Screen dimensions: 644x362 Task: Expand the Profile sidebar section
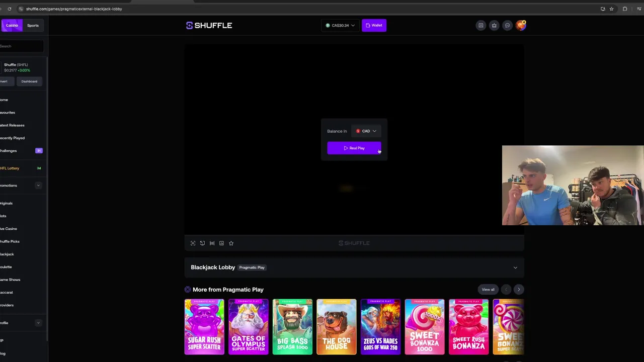(38, 323)
